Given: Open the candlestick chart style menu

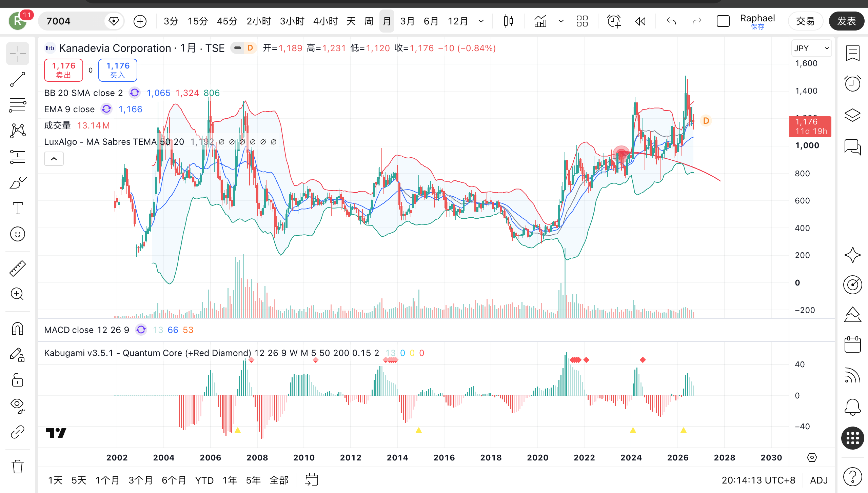Looking at the screenshot, I should [x=509, y=21].
